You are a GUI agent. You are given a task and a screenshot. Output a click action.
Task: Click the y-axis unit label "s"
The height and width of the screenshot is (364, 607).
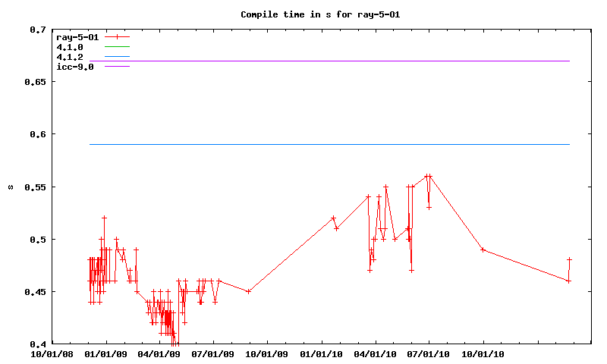coord(10,187)
